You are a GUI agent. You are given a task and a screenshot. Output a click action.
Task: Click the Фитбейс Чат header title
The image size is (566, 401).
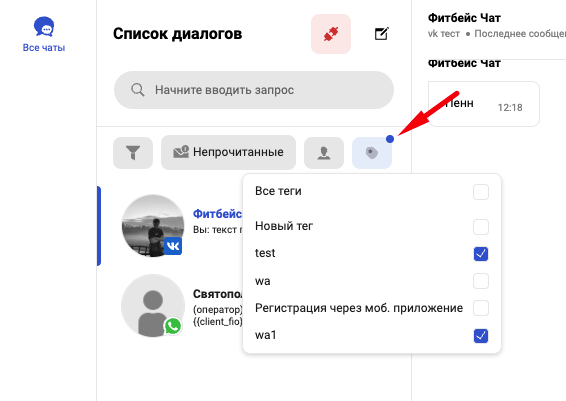coord(464,18)
